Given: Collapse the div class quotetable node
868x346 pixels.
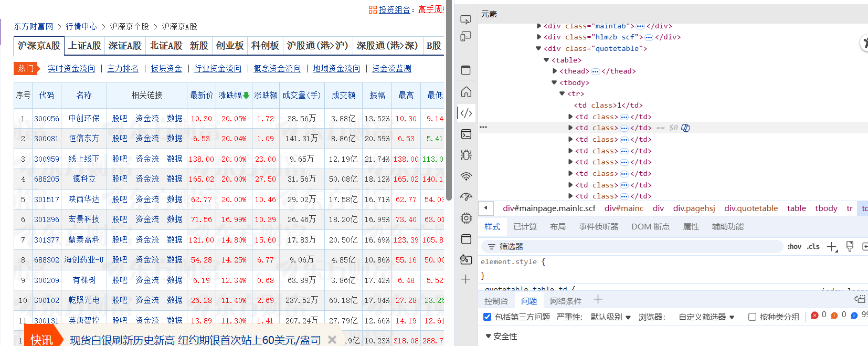Looking at the screenshot, I should pos(538,48).
